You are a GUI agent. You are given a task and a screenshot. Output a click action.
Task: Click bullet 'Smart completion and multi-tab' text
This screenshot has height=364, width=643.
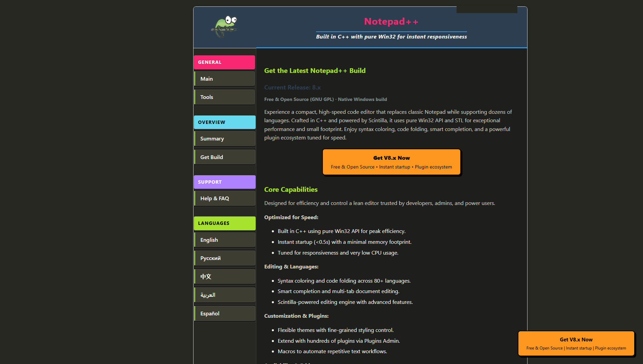[338, 291]
